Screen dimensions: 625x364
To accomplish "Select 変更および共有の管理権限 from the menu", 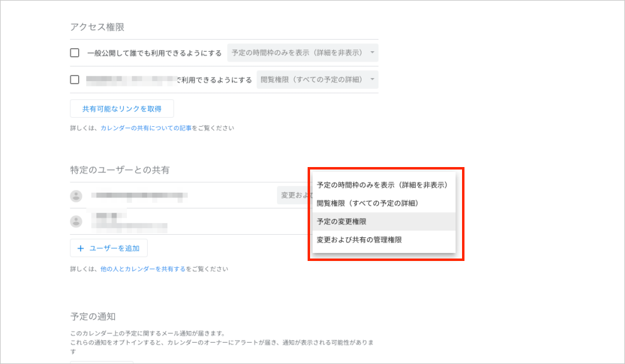I will point(359,240).
